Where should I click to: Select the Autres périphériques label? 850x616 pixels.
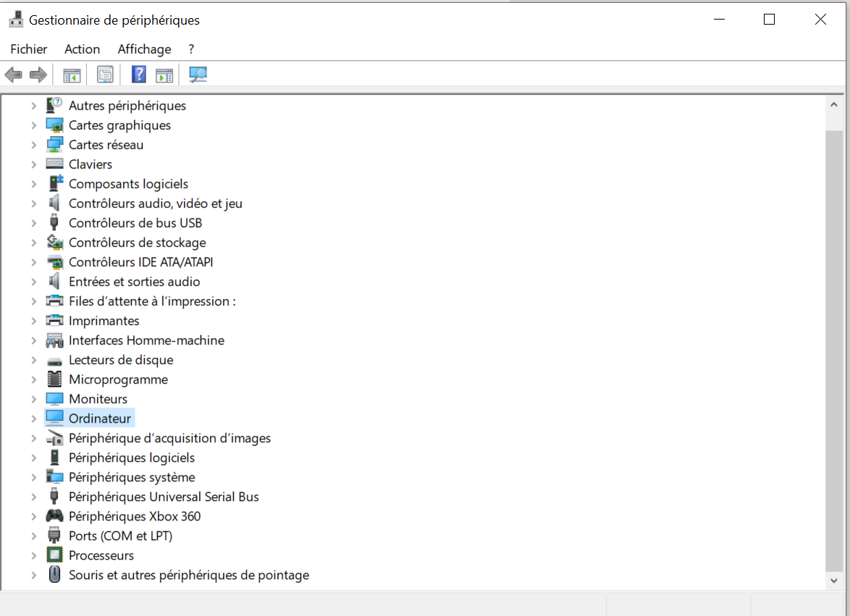coord(127,106)
